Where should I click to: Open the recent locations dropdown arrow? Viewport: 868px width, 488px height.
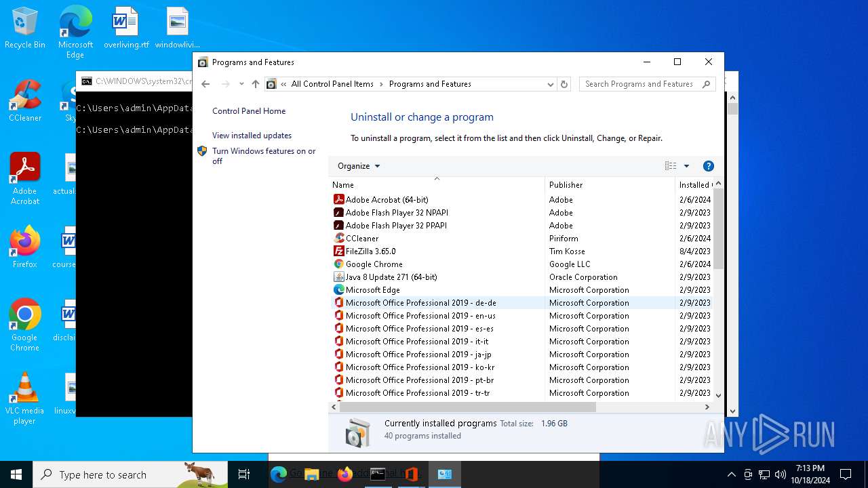click(x=241, y=84)
